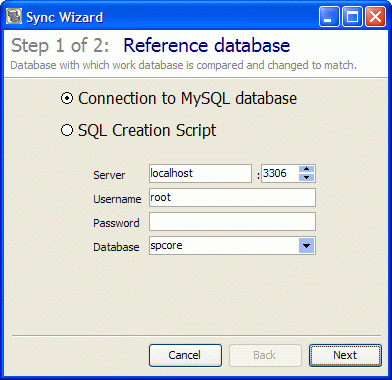
Task: Click the description text under the heading
Action: 183,65
